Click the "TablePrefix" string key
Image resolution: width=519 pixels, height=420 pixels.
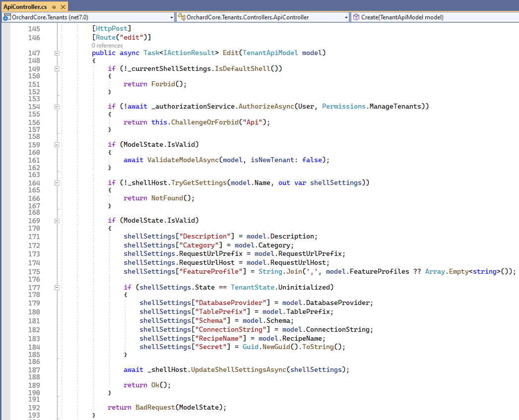pyautogui.click(x=220, y=312)
